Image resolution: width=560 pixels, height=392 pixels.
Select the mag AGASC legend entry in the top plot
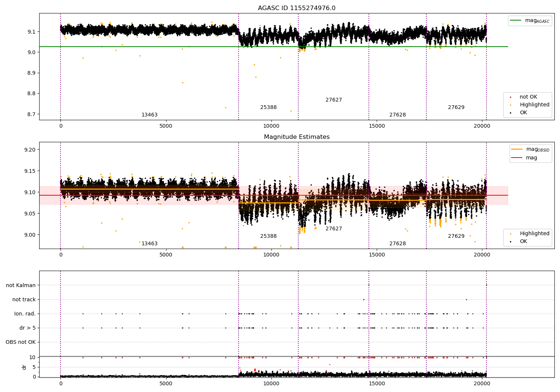click(x=530, y=21)
